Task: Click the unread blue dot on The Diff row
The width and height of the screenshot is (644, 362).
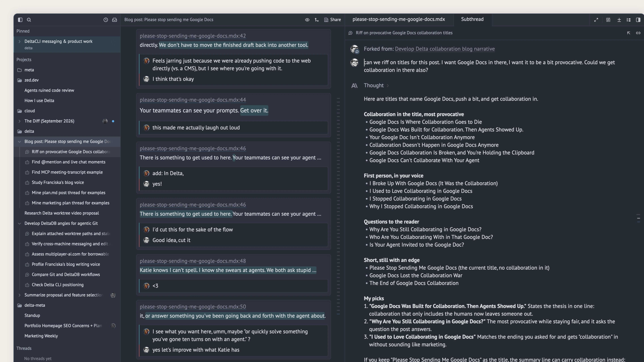Action: (113, 121)
